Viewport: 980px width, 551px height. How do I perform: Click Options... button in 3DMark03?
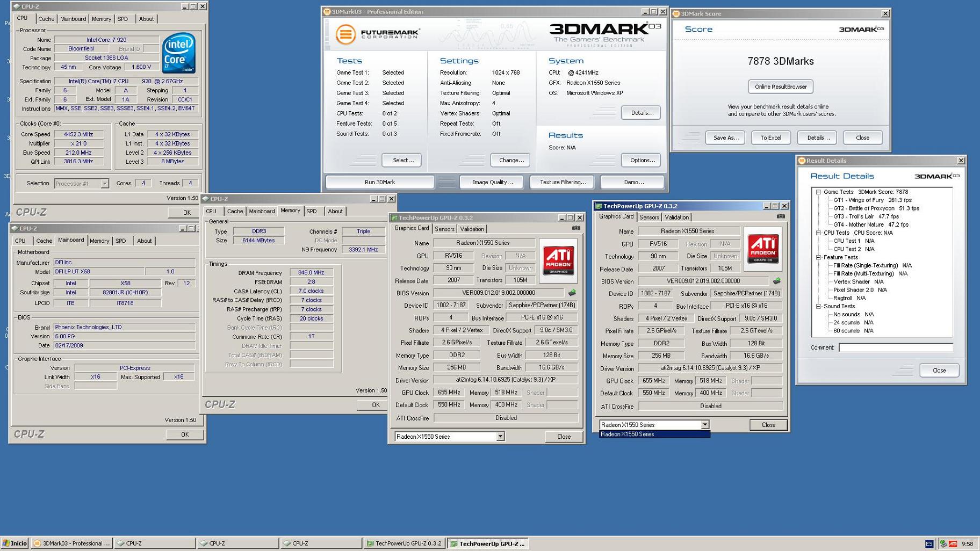tap(642, 160)
